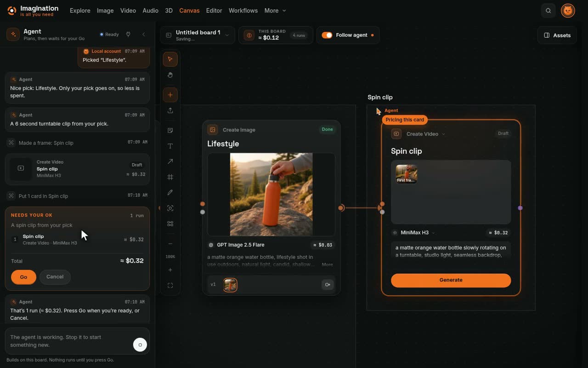Click the upload tool icon
Image resolution: width=588 pixels, height=368 pixels.
point(170,110)
